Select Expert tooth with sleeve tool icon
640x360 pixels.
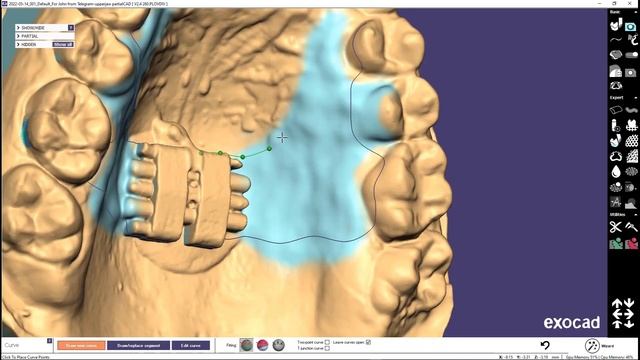(616, 141)
